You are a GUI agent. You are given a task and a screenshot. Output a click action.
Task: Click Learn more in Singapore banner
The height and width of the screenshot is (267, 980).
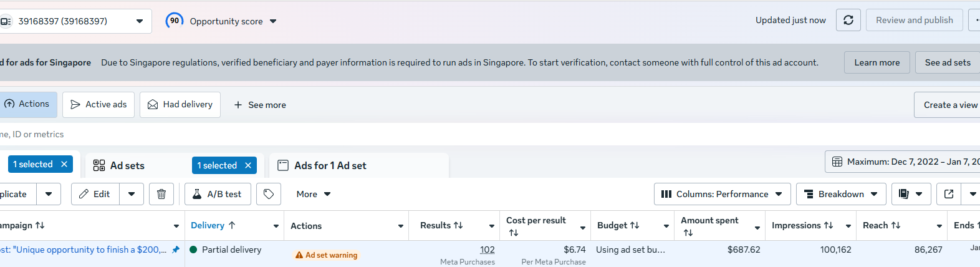click(x=877, y=62)
